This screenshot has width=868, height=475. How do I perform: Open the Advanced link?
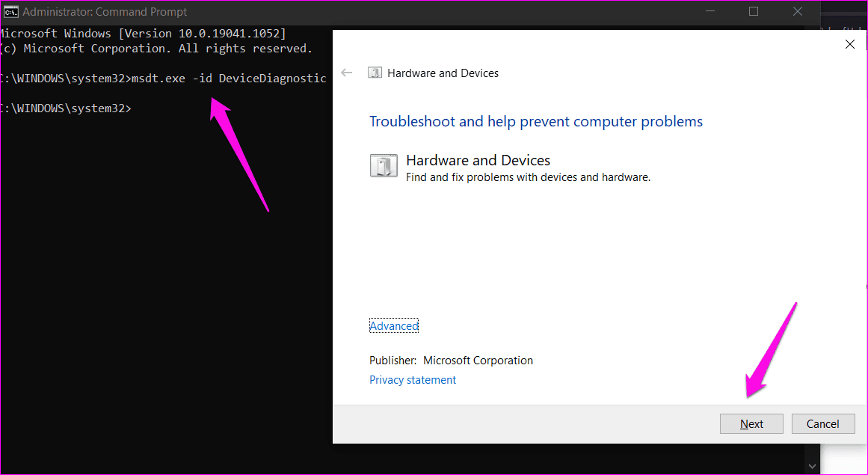click(393, 326)
